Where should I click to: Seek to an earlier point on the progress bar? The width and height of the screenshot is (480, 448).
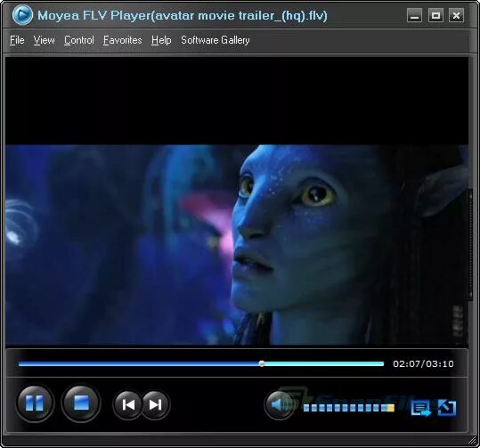click(x=138, y=363)
